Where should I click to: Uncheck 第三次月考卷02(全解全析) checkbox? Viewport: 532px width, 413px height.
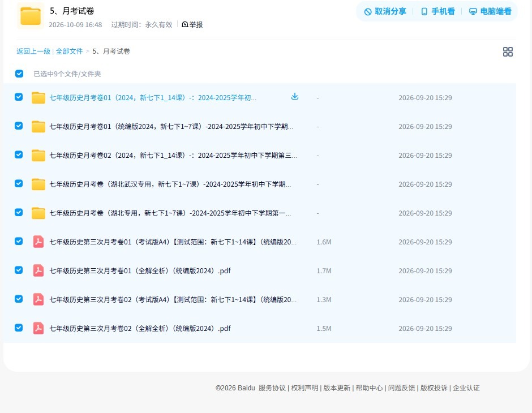(19, 328)
